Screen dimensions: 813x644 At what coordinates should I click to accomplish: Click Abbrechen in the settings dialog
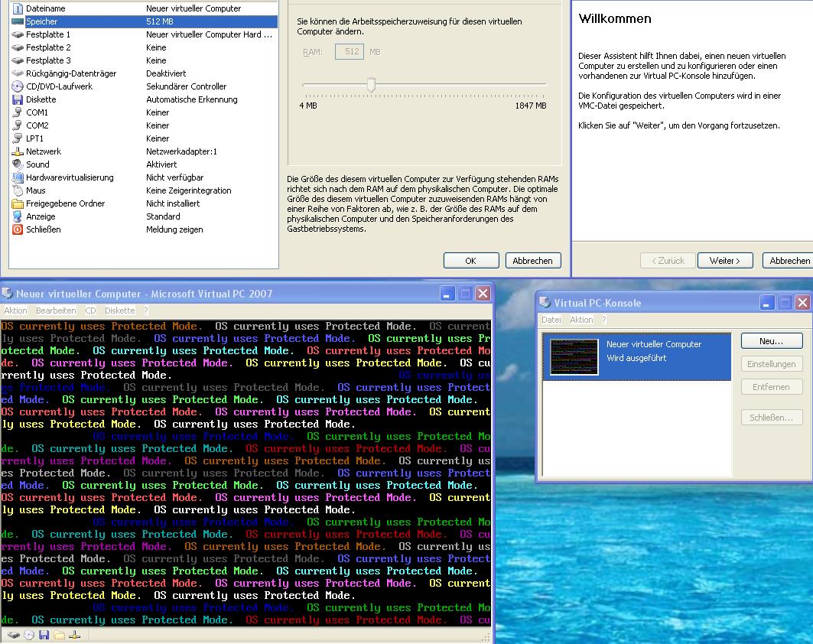tap(533, 261)
